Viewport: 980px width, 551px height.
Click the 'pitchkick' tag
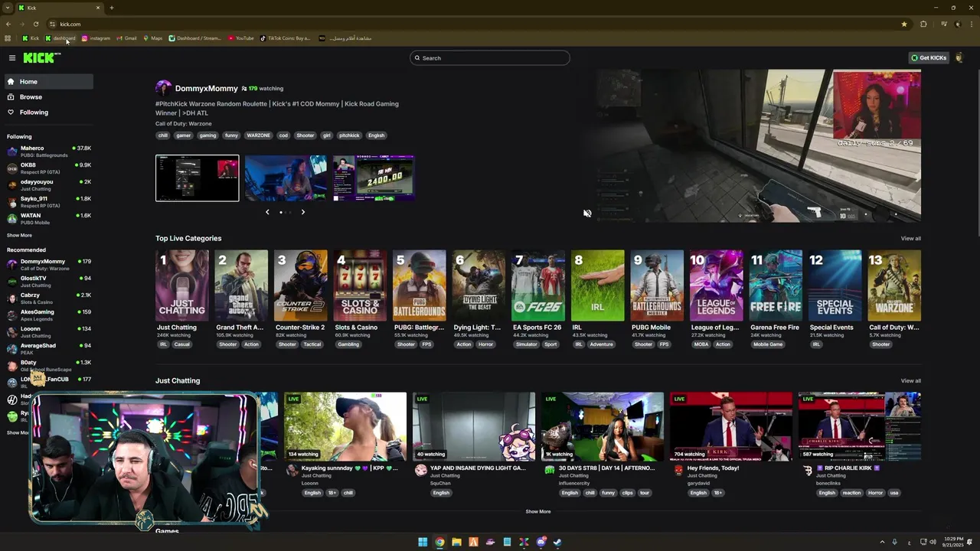(x=349, y=135)
